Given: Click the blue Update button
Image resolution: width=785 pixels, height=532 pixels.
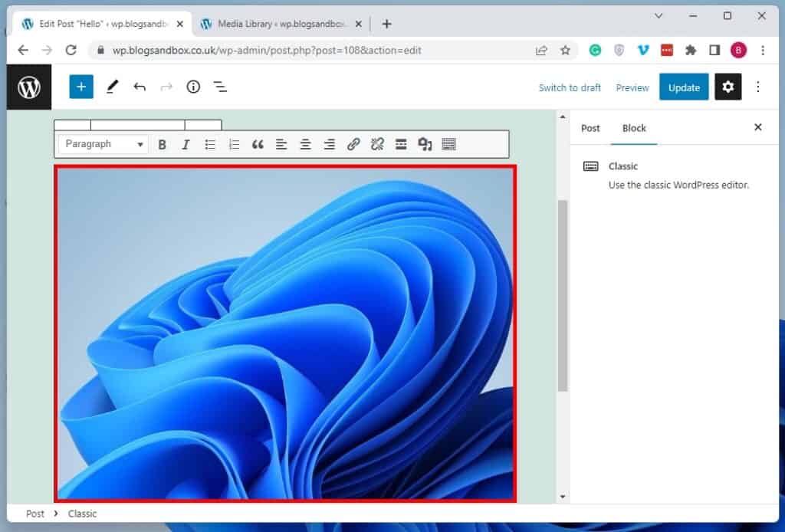Looking at the screenshot, I should click(684, 87).
